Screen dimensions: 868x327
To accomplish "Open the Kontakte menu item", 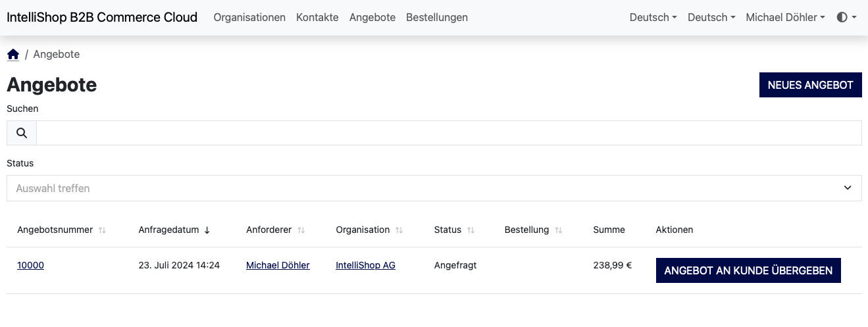I will (x=317, y=18).
